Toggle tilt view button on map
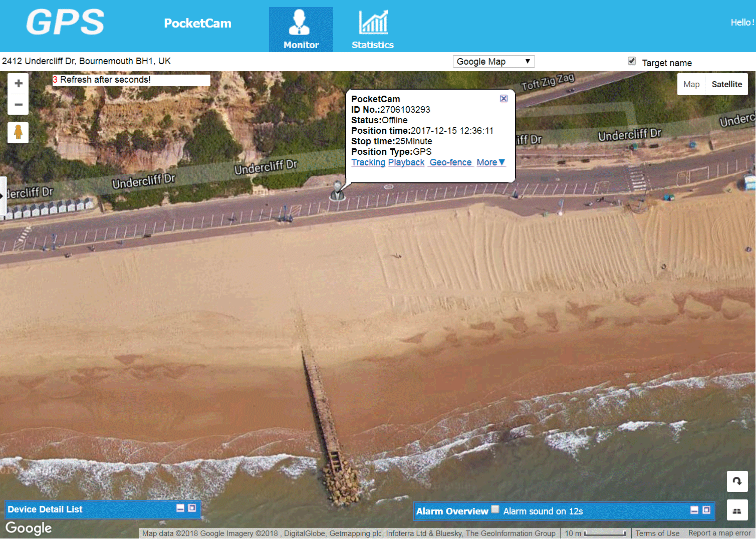 737,511
